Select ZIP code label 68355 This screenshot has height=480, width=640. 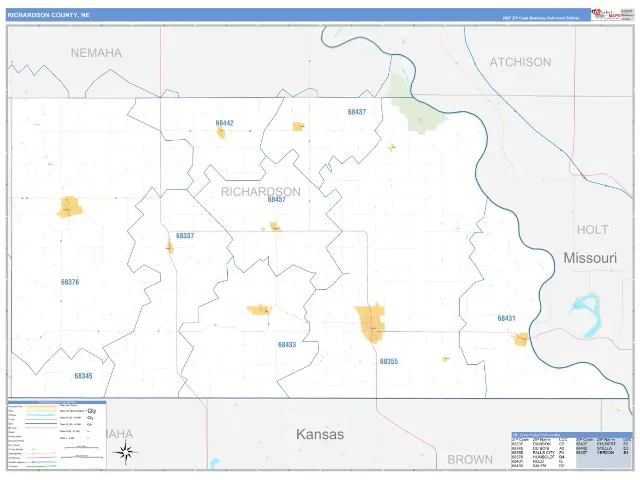(x=389, y=361)
